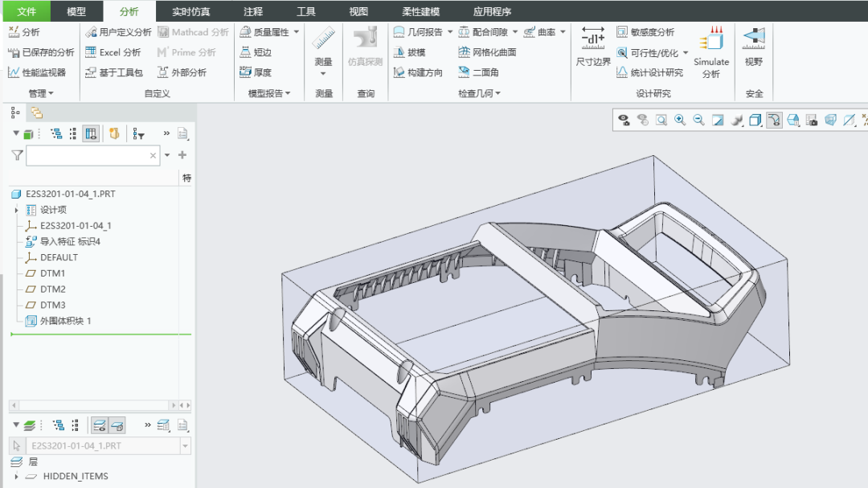The height and width of the screenshot is (488, 868).
Task: Click the 网格化曲面 tool
Action: pyautogui.click(x=487, y=52)
